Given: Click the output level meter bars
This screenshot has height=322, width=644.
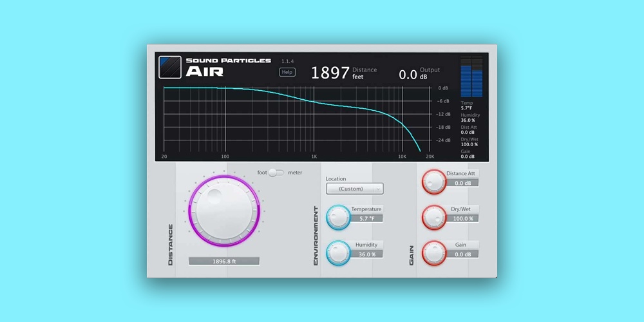Looking at the screenshot, I should [471, 77].
